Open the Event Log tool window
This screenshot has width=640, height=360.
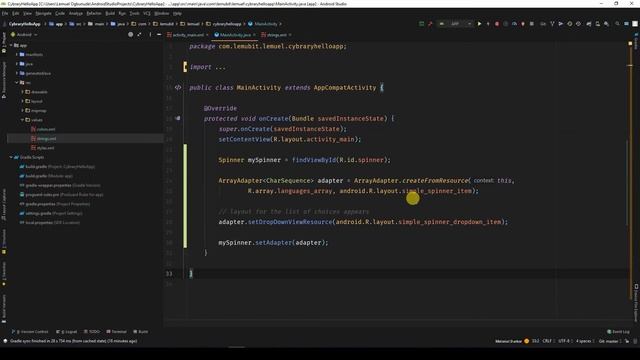pos(618,331)
